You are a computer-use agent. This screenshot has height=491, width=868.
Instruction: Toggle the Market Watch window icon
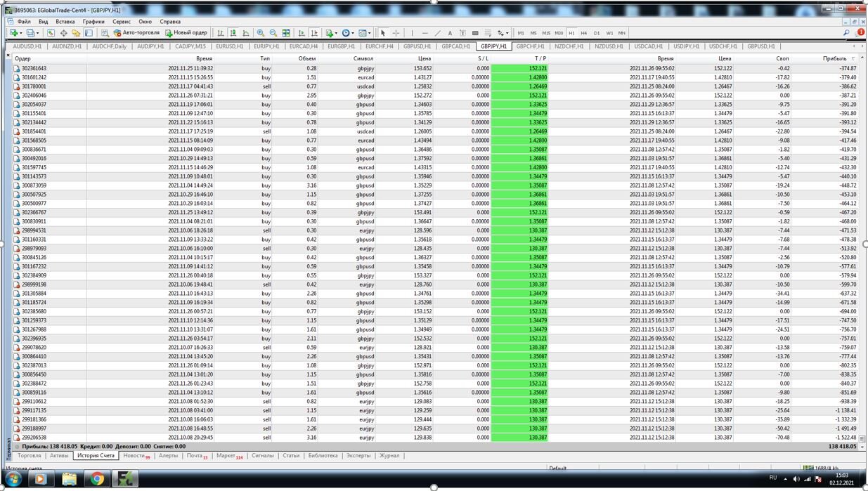click(x=51, y=33)
